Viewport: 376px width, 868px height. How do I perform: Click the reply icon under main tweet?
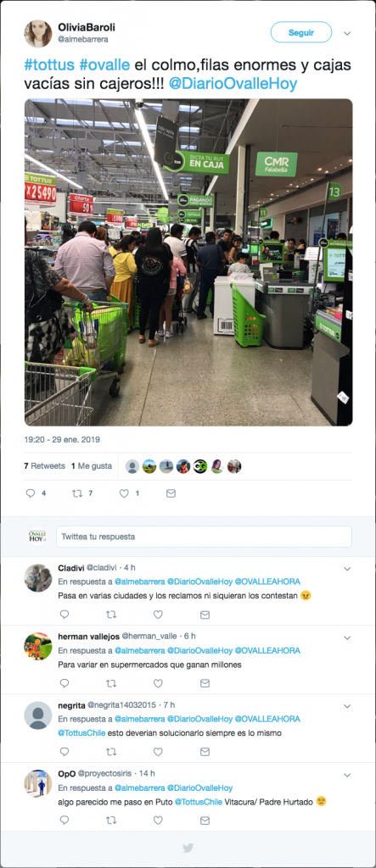point(31,493)
